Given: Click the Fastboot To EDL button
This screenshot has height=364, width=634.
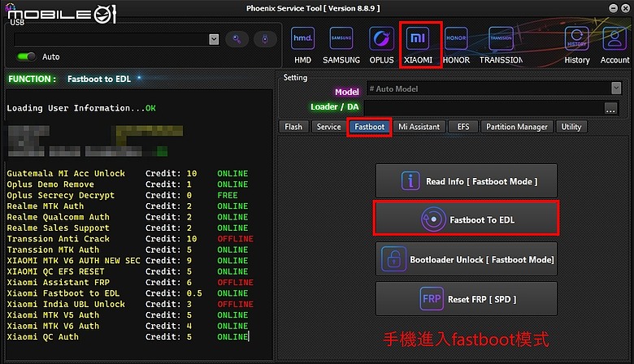Looking at the screenshot, I should click(x=467, y=219).
